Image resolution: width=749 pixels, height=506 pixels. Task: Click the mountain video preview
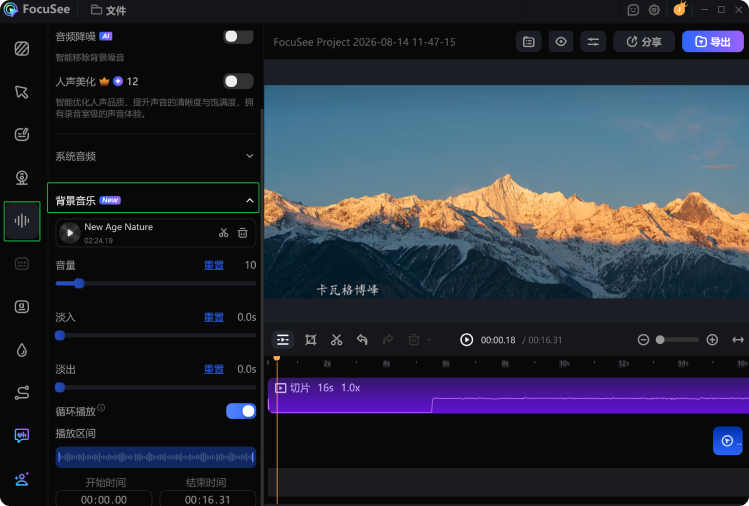506,192
